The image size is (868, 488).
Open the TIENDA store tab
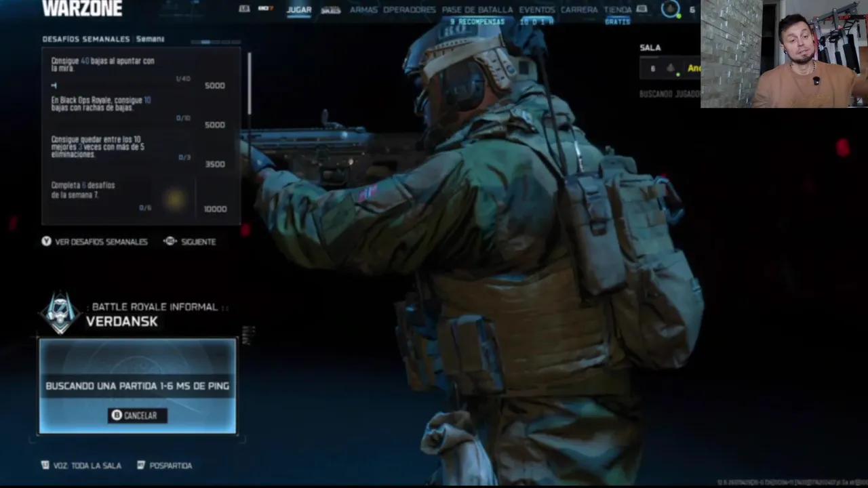click(618, 9)
